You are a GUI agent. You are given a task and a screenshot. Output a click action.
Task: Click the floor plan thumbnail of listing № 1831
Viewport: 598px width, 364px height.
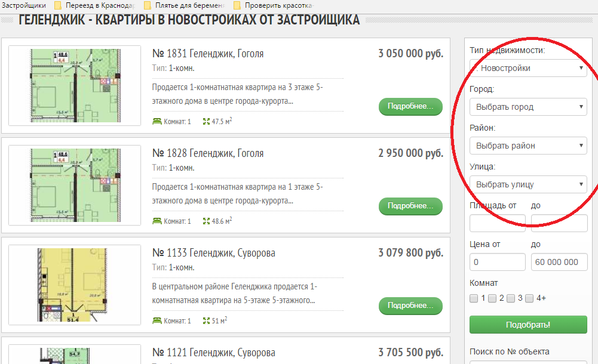[75, 86]
